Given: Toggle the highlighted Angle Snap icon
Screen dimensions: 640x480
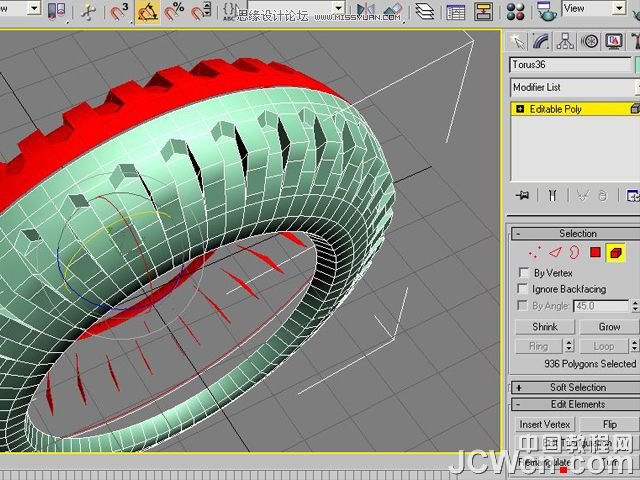Looking at the screenshot, I should pos(147,12).
